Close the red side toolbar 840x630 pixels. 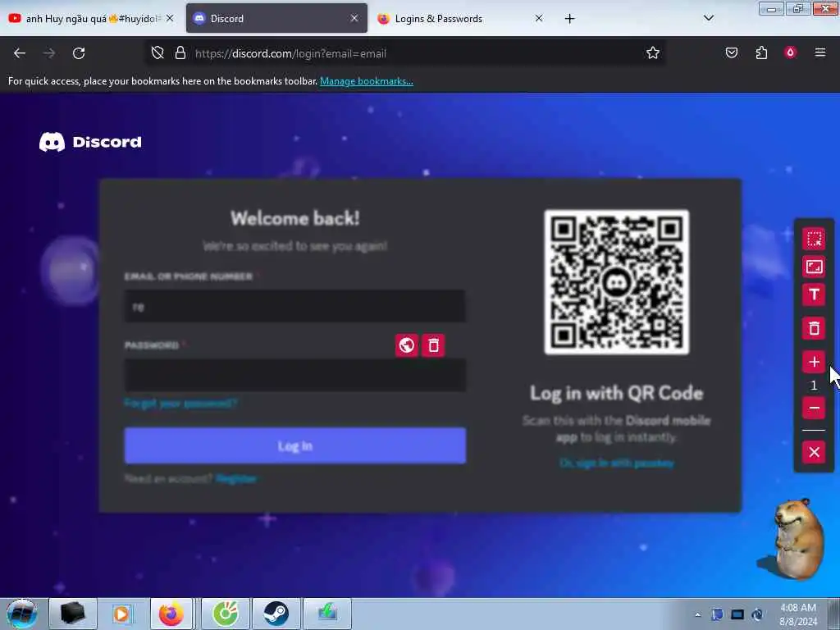click(x=814, y=452)
